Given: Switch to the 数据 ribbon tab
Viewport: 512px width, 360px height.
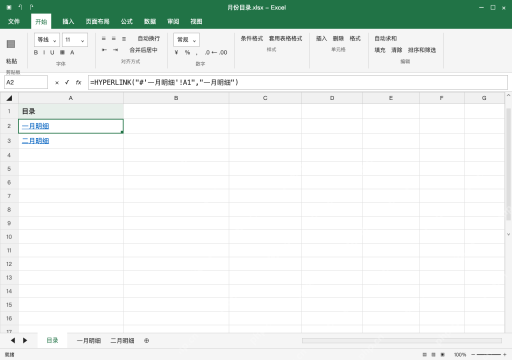Looking at the screenshot, I should (x=150, y=21).
